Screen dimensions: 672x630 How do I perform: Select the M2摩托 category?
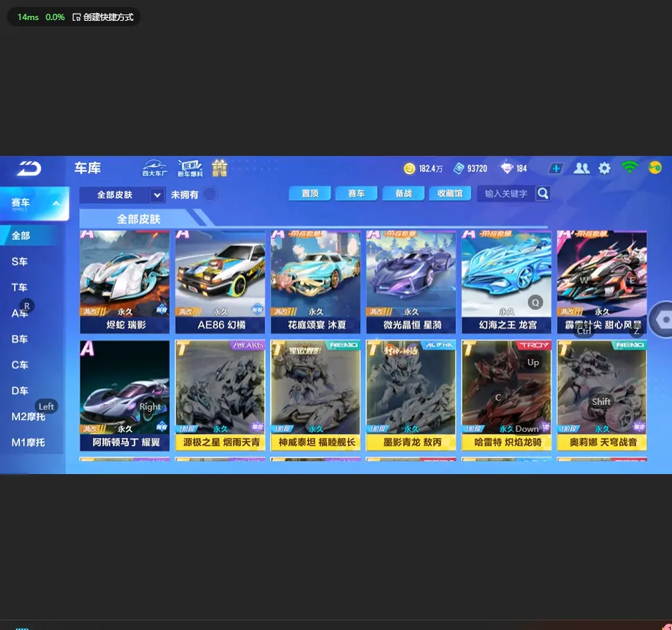pyautogui.click(x=30, y=417)
